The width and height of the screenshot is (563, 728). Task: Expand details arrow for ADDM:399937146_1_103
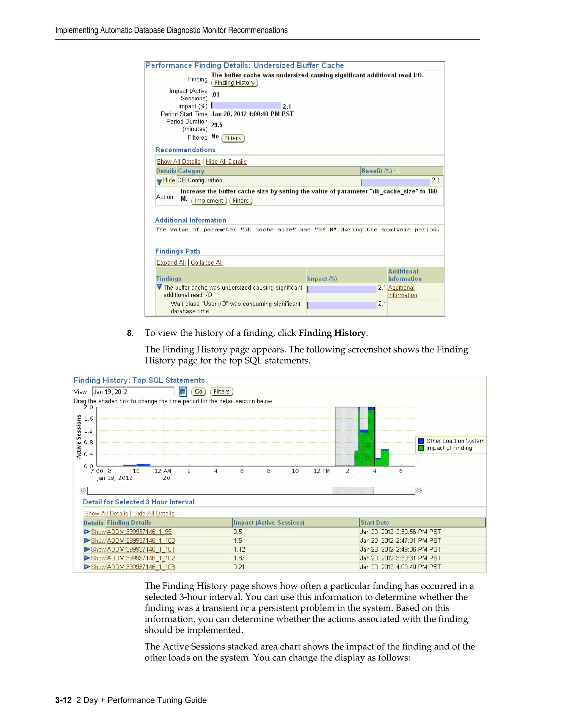tap(87, 567)
